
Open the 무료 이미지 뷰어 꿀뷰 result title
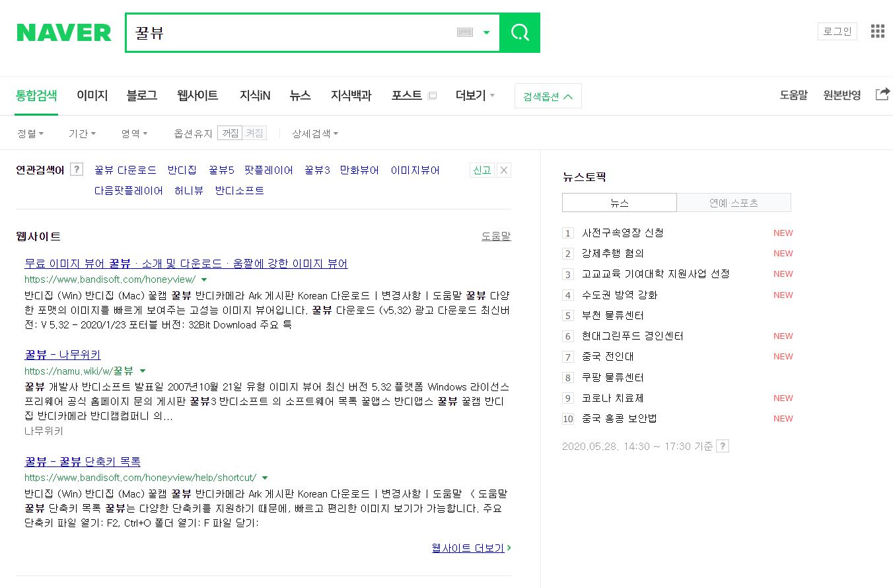186,263
